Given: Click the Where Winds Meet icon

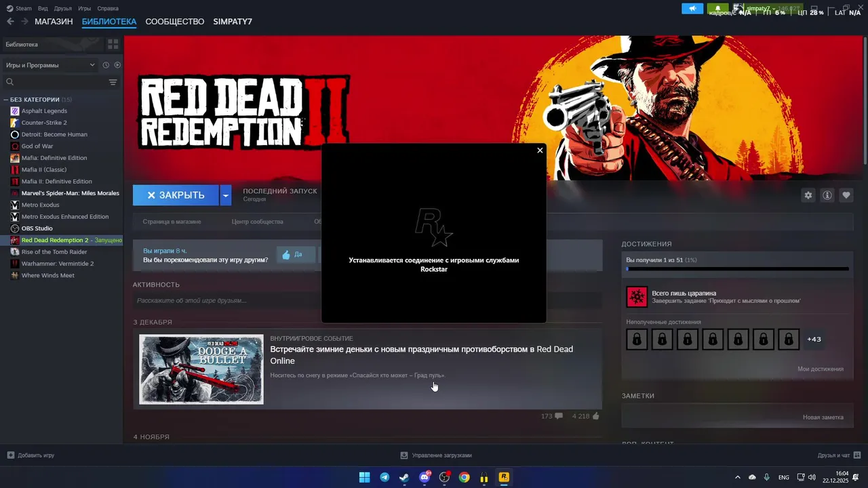Looking at the screenshot, I should [15, 275].
